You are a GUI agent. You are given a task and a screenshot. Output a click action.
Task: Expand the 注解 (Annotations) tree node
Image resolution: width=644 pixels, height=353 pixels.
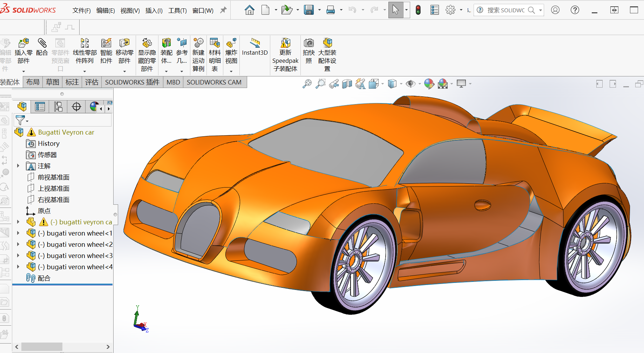18,166
